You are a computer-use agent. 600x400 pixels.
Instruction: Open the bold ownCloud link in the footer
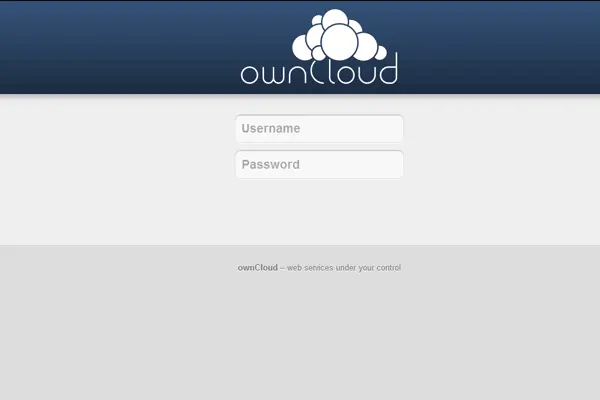[x=258, y=268]
